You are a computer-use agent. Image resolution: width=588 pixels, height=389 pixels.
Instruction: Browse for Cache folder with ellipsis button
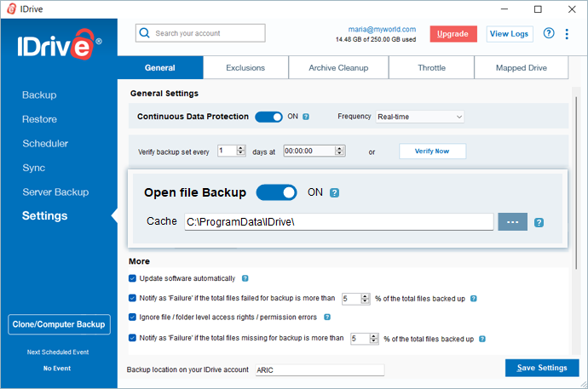[513, 221]
